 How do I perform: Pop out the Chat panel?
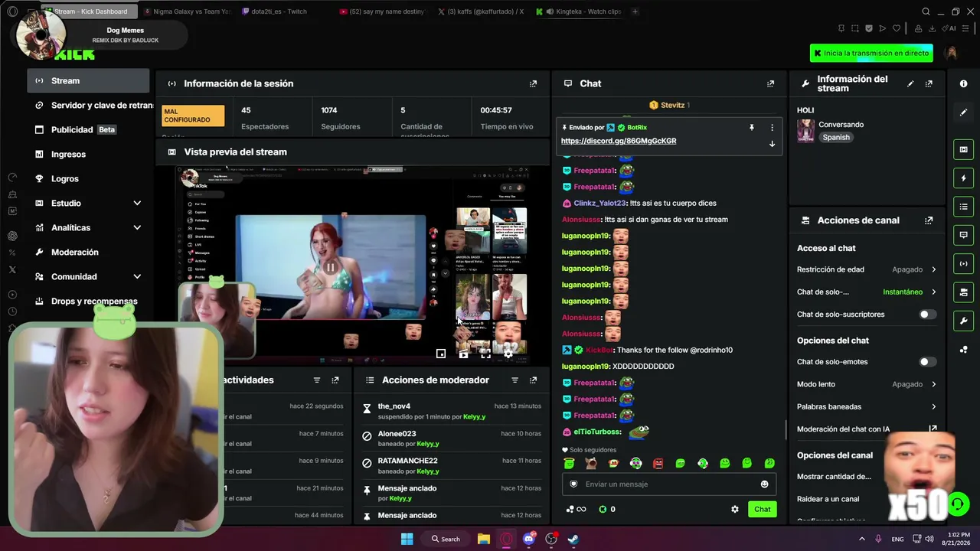pos(770,83)
